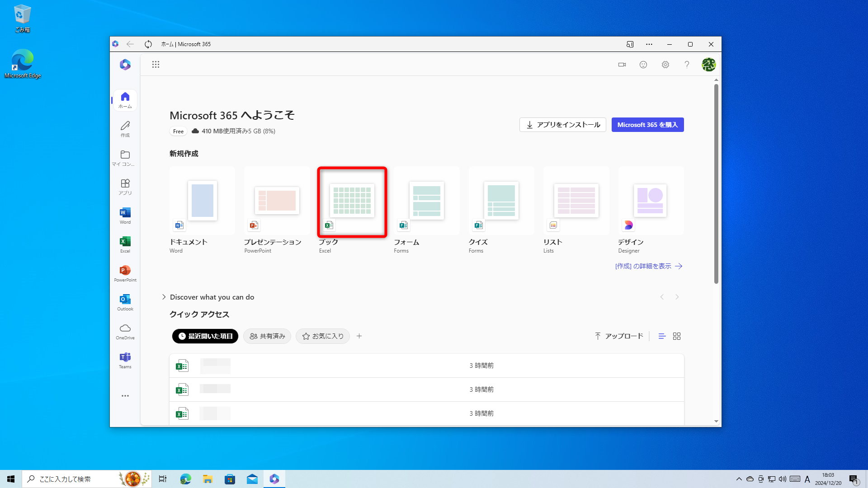Screen dimensions: 868x488
Task: Open Word from the left sidebar
Action: (124, 215)
